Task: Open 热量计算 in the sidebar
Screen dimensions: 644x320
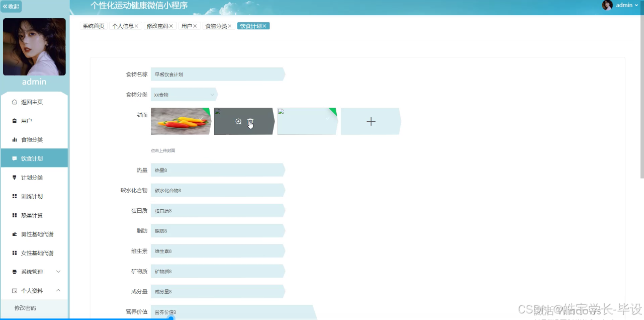Action: [34, 215]
